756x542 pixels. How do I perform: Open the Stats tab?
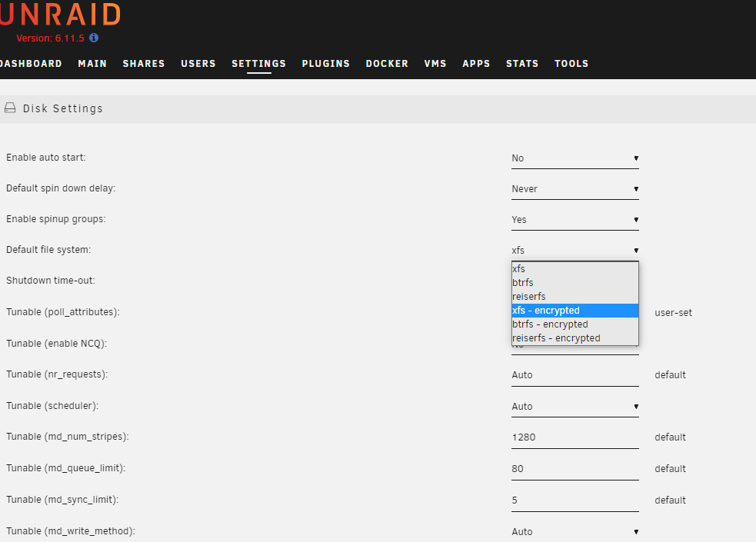pos(522,64)
